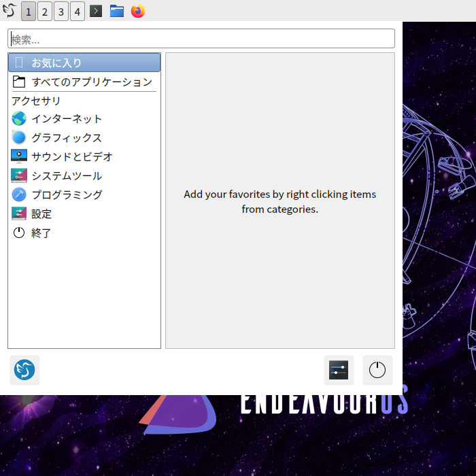
Task: Click the bookmark icon beside お気に入り
Action: [19, 63]
